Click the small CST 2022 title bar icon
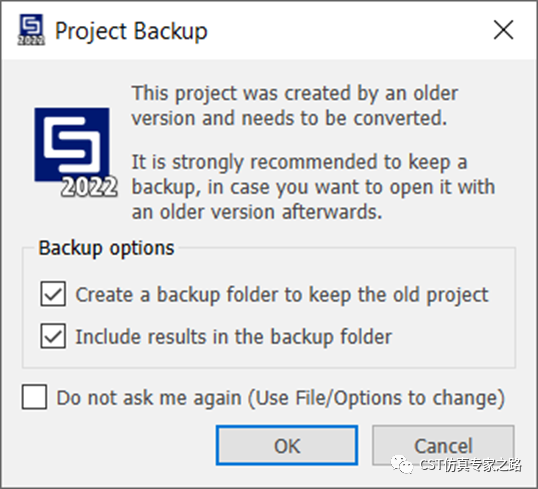Image resolution: width=538 pixels, height=489 pixels. point(31,30)
